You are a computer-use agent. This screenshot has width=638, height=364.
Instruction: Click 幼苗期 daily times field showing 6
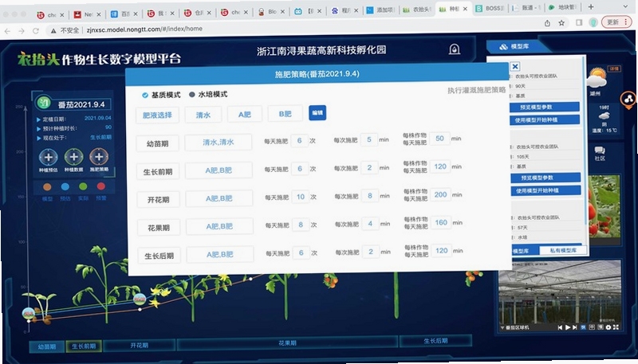coord(300,140)
